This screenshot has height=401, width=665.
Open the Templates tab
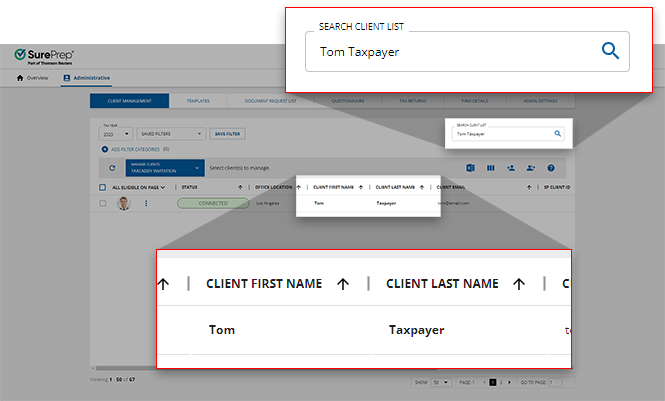tap(198, 101)
